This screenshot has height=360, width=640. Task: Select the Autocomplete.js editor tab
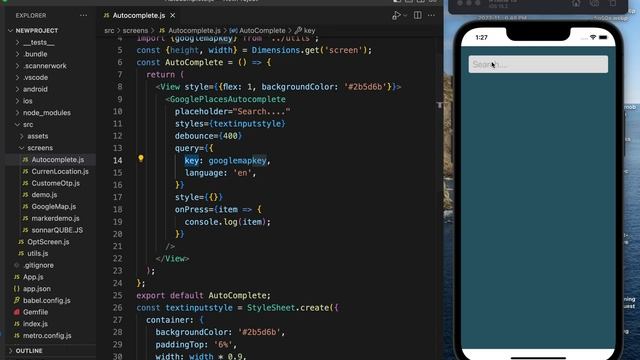pyautogui.click(x=139, y=16)
